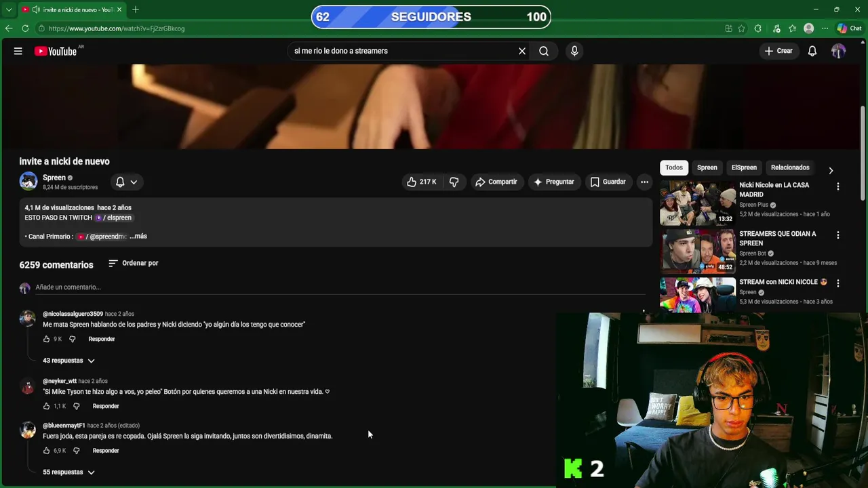Like blueenmaytF1's comment
868x488 pixels.
pos(46,451)
